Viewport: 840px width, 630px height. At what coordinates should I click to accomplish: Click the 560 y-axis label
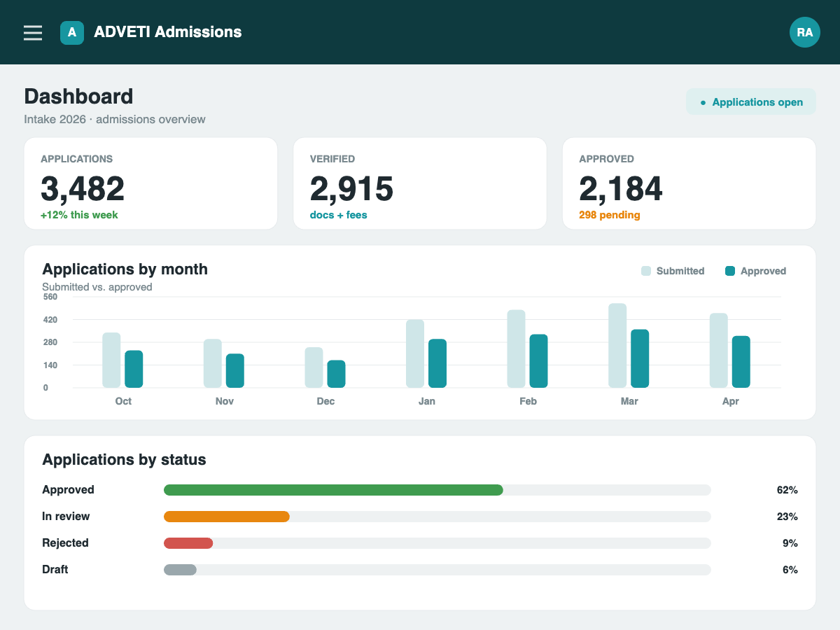tap(50, 297)
